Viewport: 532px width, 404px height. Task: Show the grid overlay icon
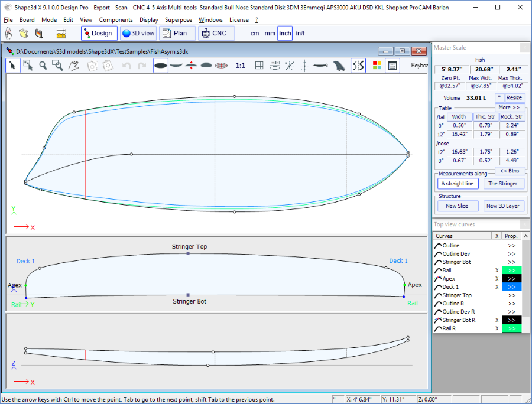tap(259, 66)
